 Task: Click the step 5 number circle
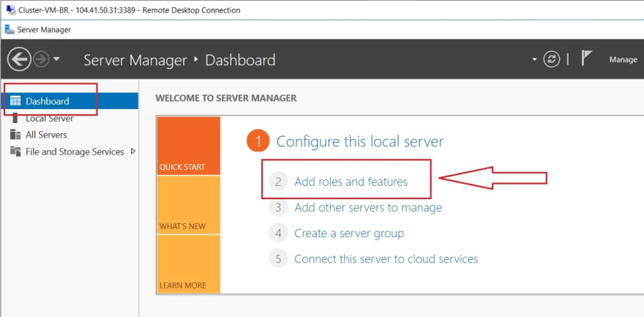pos(279,259)
